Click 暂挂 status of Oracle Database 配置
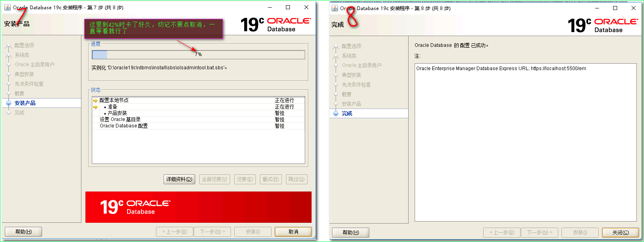This screenshot has height=242, width=644. coord(279,126)
